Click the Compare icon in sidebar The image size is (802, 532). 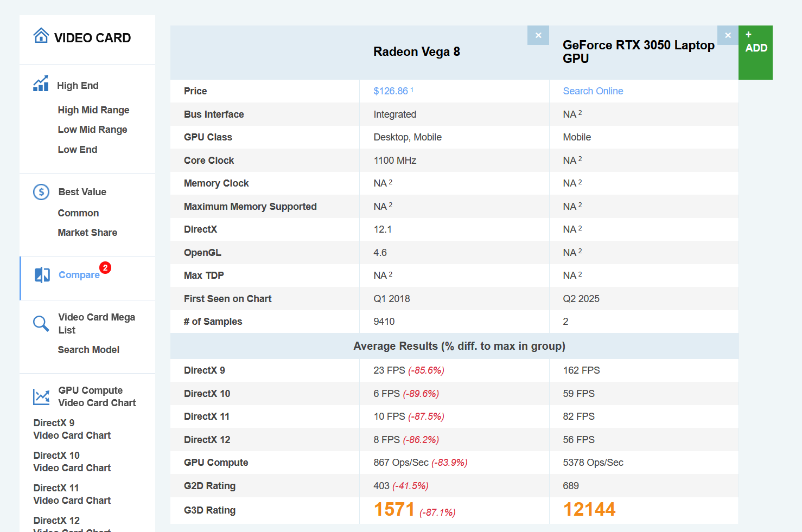(x=42, y=275)
